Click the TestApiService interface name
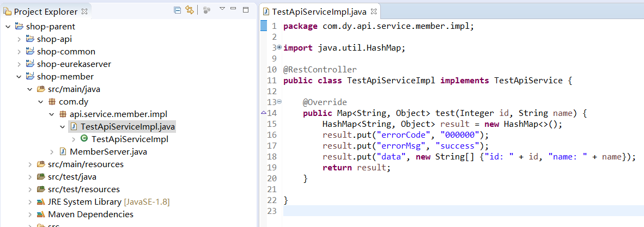Viewport: 644px width, 227px height. pyautogui.click(x=528, y=81)
